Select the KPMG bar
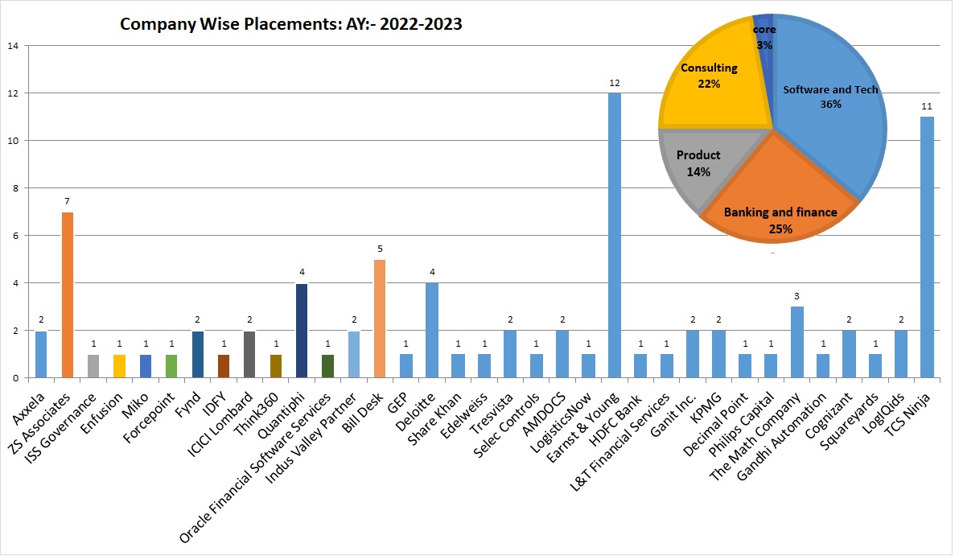The image size is (959, 560). click(718, 354)
